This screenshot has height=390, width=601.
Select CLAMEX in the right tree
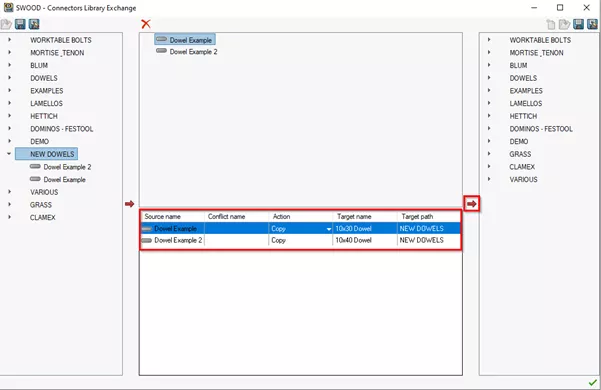(522, 167)
